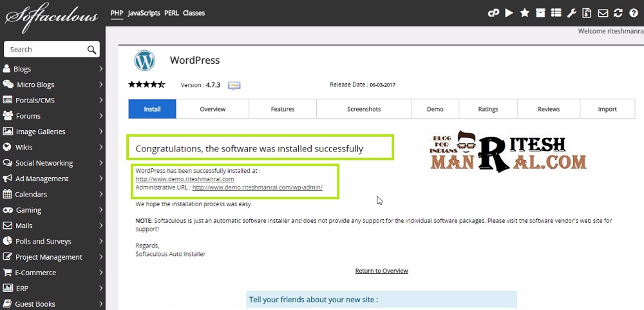644x310 pixels.
Task: Click the Blogs person icon in sidebar
Action: pos(7,69)
